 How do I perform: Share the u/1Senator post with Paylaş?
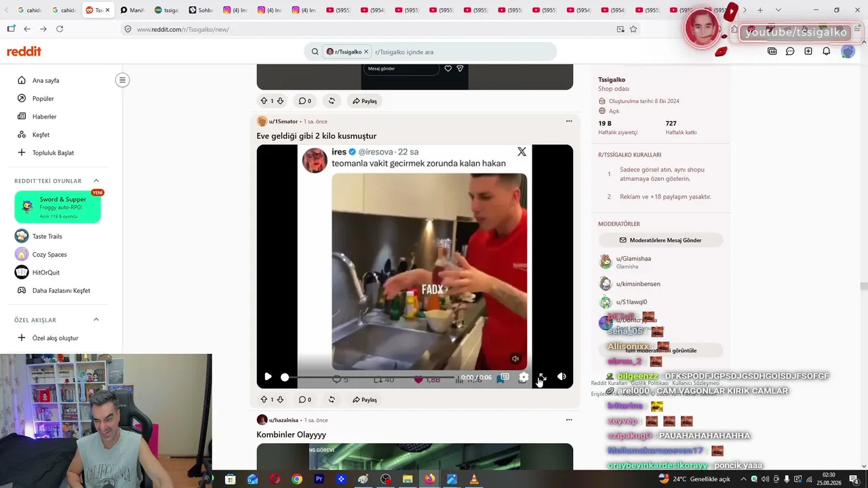point(365,400)
